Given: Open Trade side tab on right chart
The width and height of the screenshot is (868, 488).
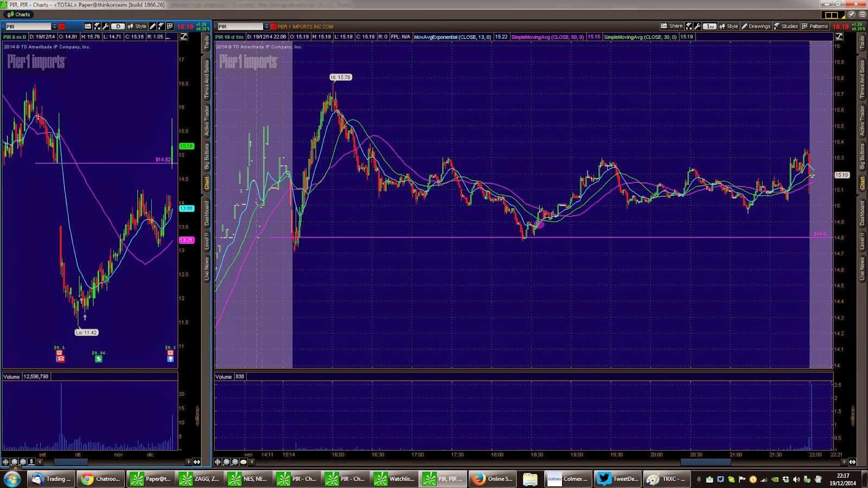Looking at the screenshot, I should coord(862,42).
